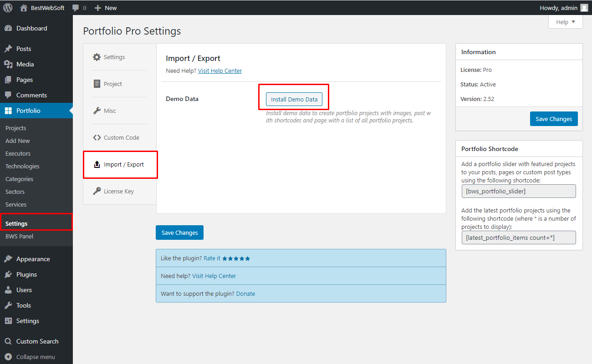The height and width of the screenshot is (364, 592).
Task: Click Collapse menu label
Action: [x=36, y=357]
